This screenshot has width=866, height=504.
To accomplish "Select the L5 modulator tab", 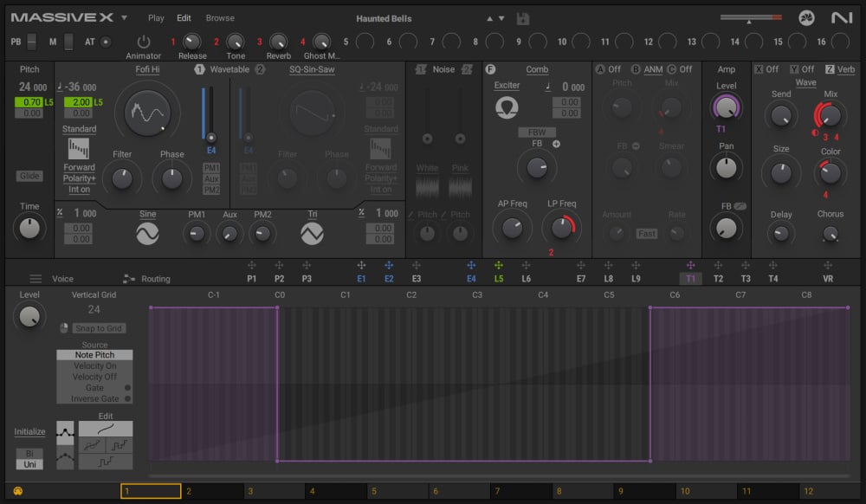I will point(498,279).
